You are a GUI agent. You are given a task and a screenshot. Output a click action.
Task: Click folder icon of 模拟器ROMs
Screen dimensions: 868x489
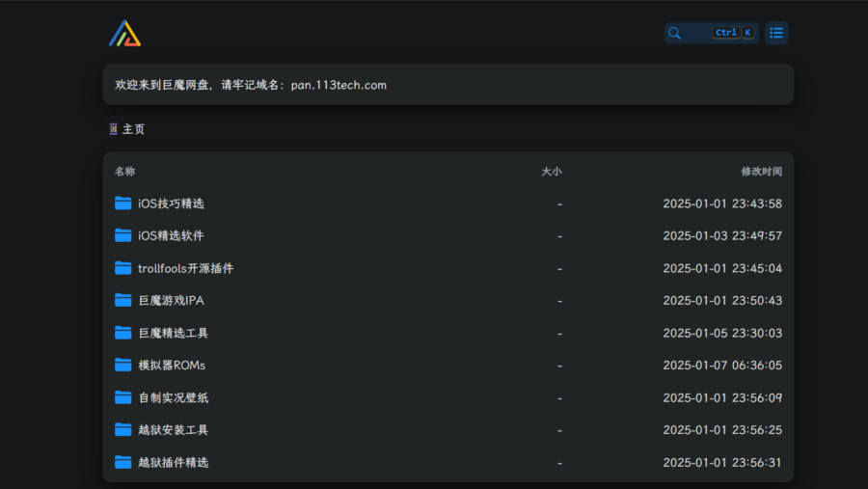(122, 365)
